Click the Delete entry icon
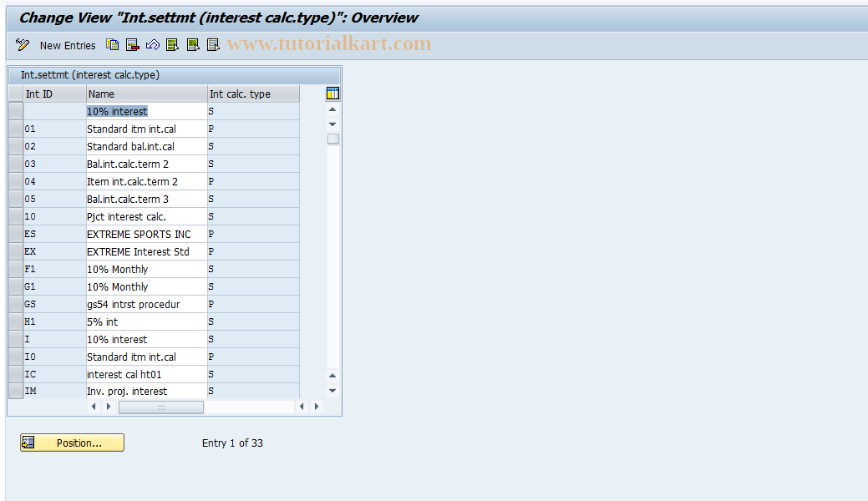Viewport: 868px width, 501px height. [x=132, y=45]
